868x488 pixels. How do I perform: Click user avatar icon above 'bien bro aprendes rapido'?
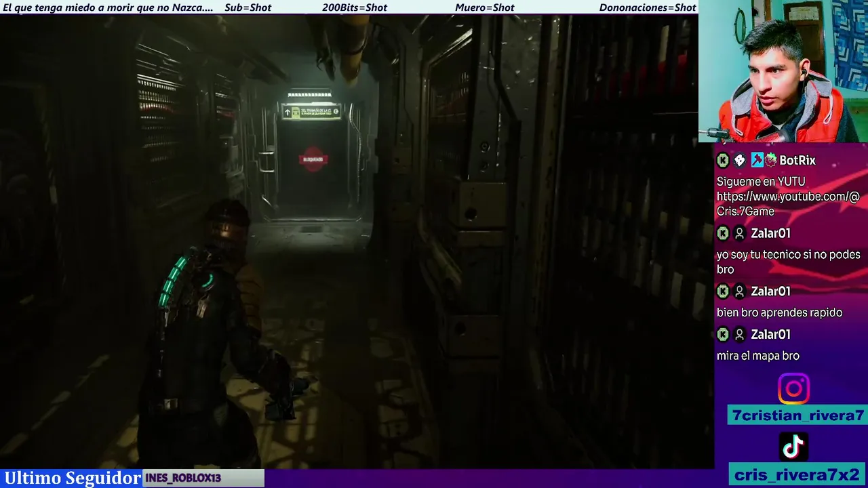740,291
